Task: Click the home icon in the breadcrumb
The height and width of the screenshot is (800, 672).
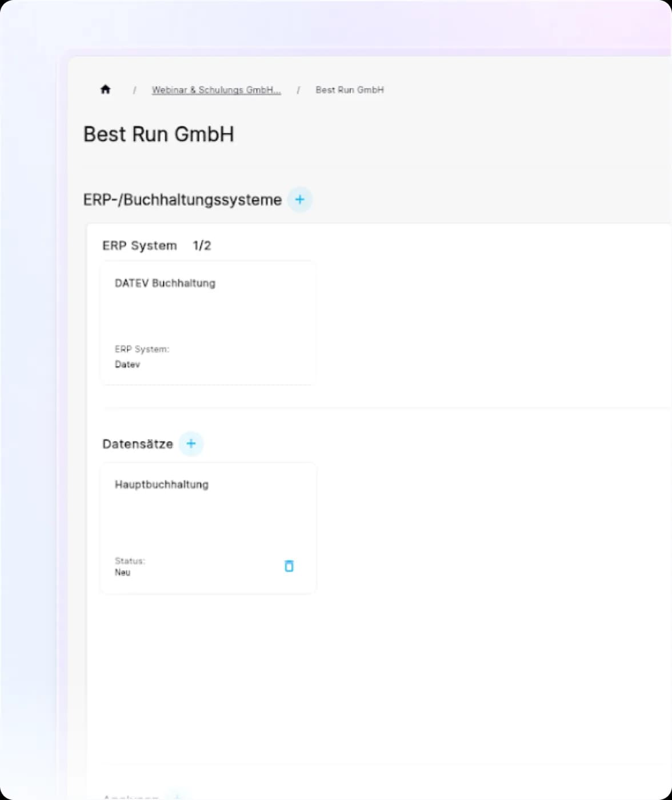Action: click(x=106, y=89)
